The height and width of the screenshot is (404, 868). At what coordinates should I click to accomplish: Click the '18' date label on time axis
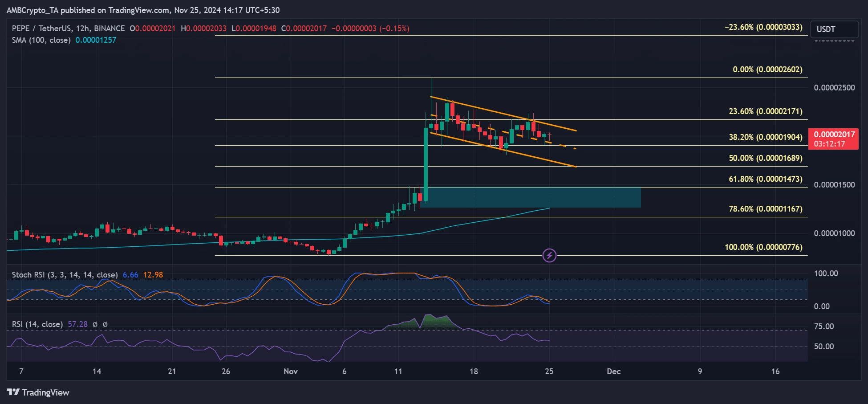[x=474, y=371]
